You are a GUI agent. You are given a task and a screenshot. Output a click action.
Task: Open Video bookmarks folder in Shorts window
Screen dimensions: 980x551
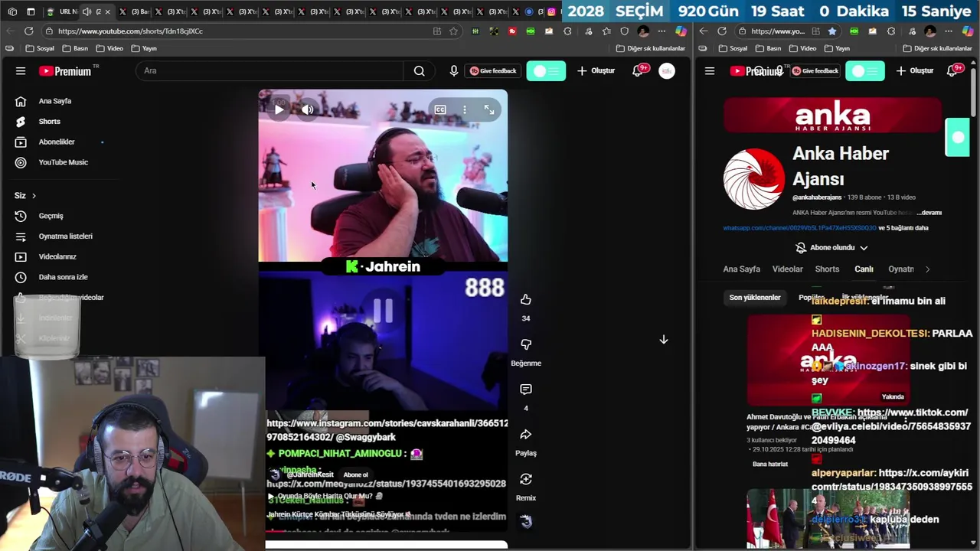point(109,48)
